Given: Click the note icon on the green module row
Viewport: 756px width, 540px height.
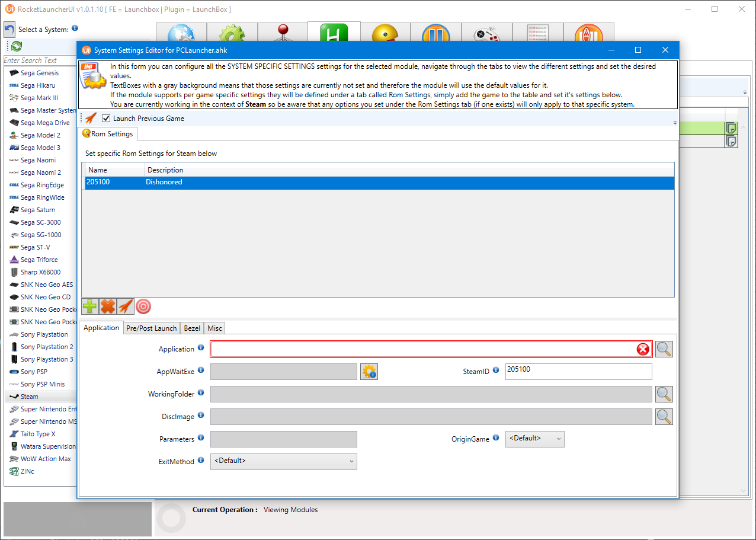Looking at the screenshot, I should 732,128.
